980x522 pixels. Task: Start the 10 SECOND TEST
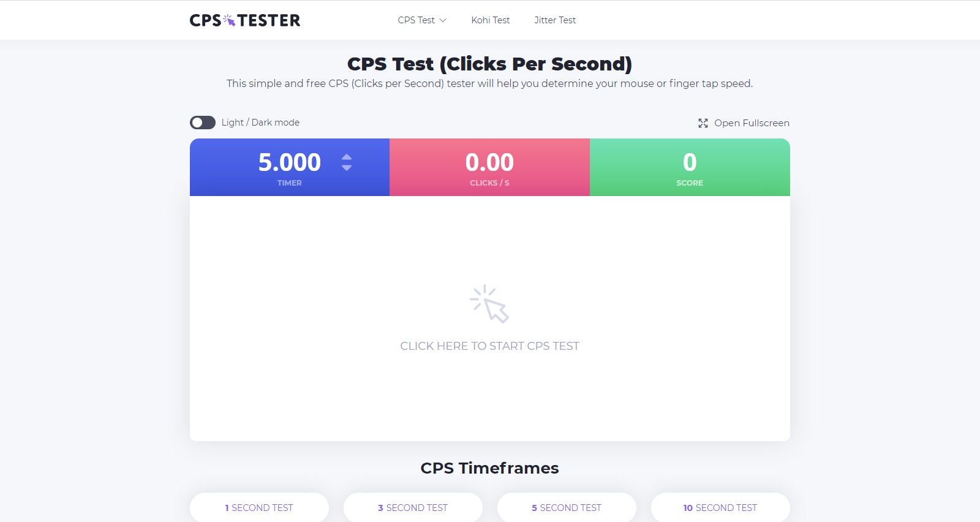(x=720, y=507)
